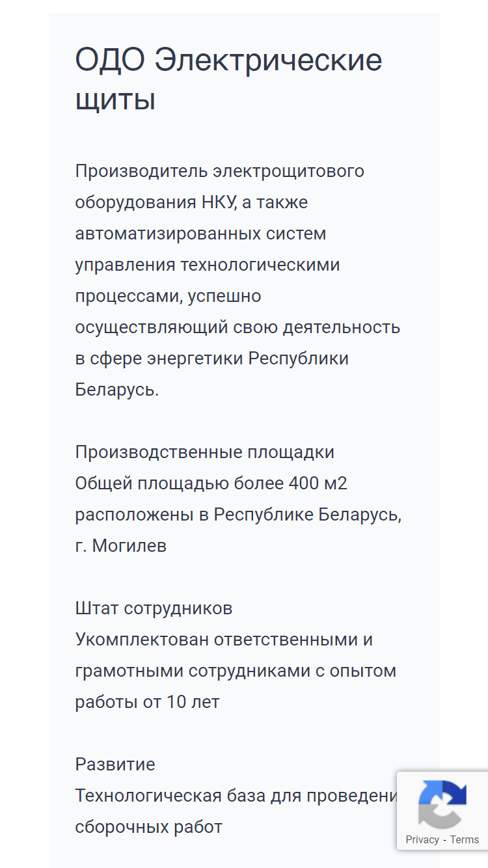Click the 'ОДО Электрические' heading line
The width and height of the screenshot is (488, 868).
coord(228,60)
